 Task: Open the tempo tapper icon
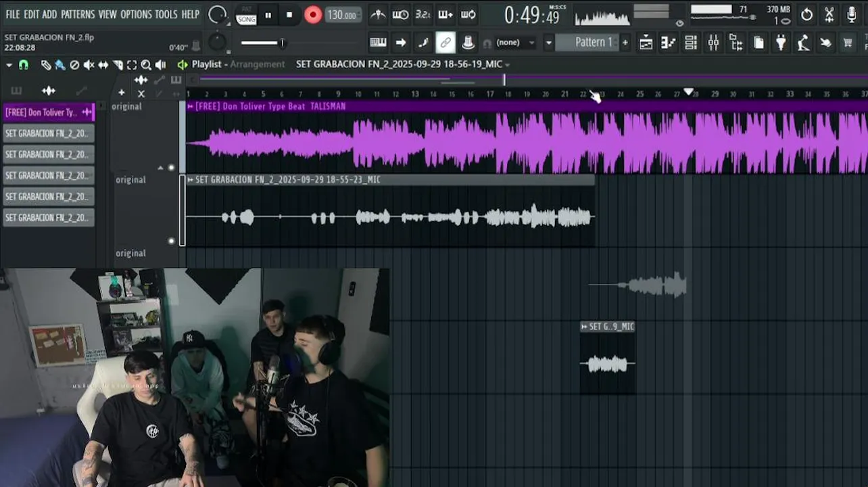(x=803, y=43)
